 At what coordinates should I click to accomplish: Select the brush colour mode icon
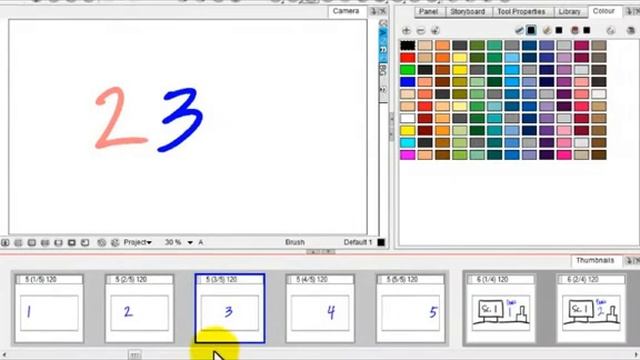coord(519,30)
